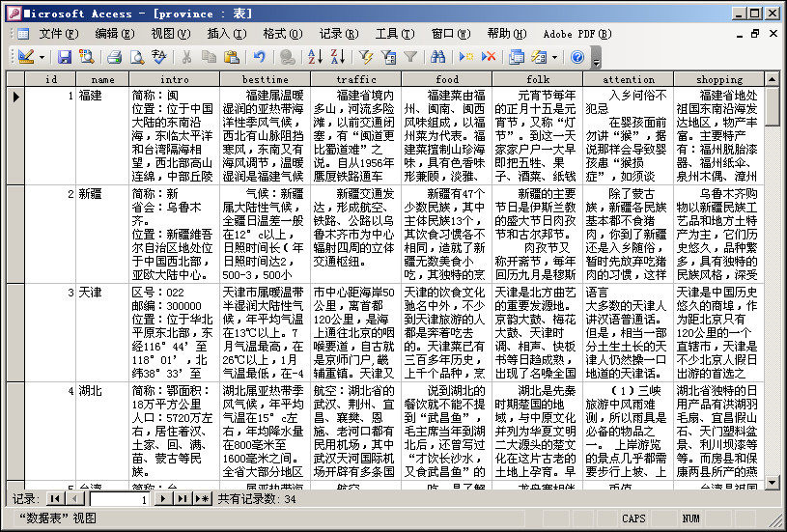Select the food column header
This screenshot has width=787, height=532.
(x=447, y=79)
